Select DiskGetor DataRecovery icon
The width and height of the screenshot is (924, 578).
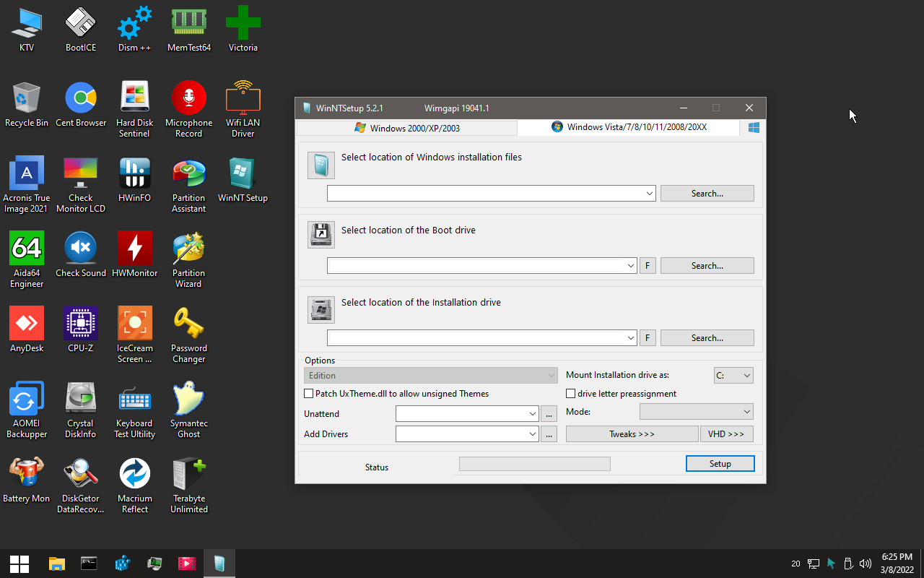click(81, 485)
